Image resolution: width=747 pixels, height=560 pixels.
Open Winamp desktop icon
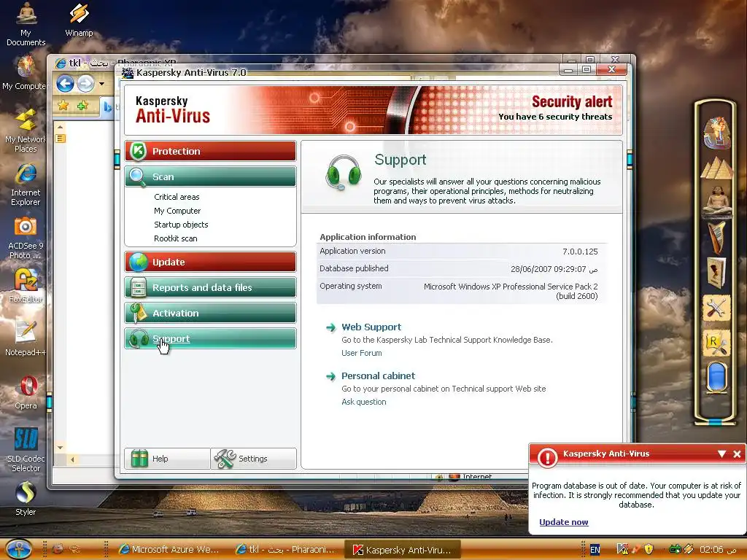coord(79,20)
